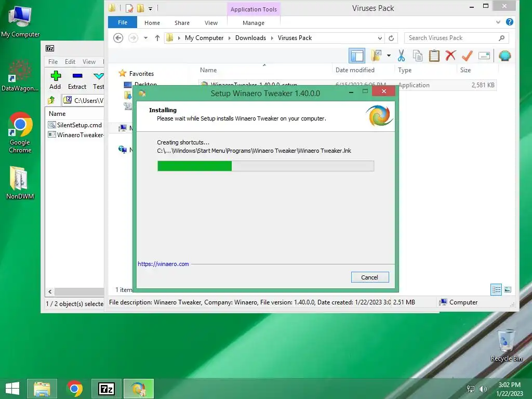Cancel the Winaero Tweaker installation
The image size is (532, 399).
[370, 277]
